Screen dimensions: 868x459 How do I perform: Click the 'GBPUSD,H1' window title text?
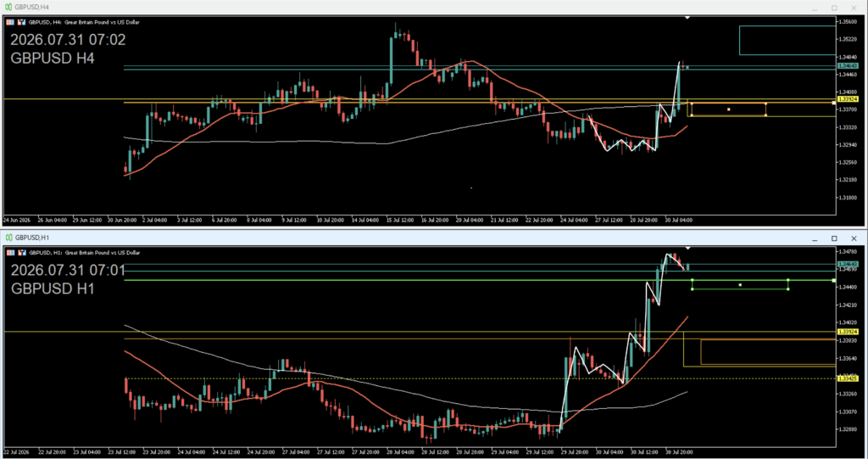[31, 238]
